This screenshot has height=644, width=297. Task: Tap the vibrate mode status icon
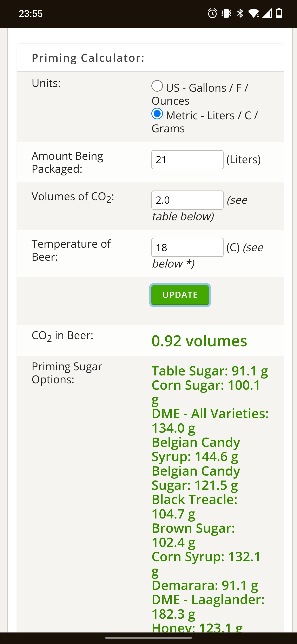tap(226, 13)
